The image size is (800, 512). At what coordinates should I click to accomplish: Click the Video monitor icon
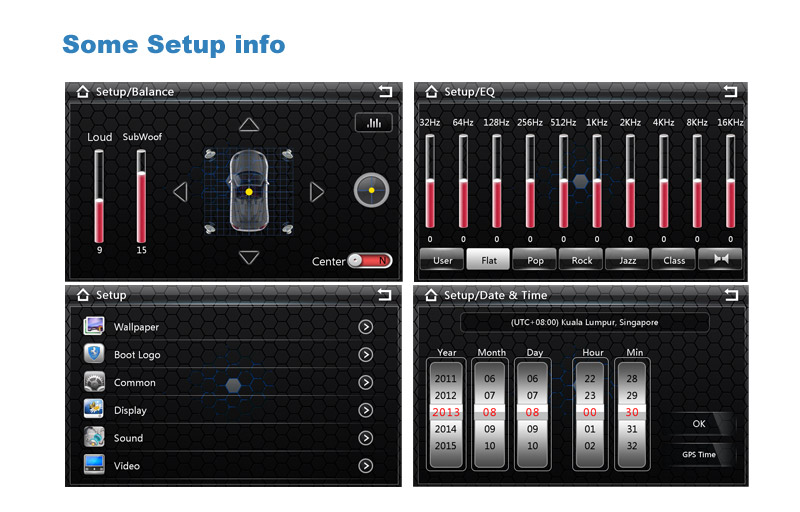tap(95, 465)
